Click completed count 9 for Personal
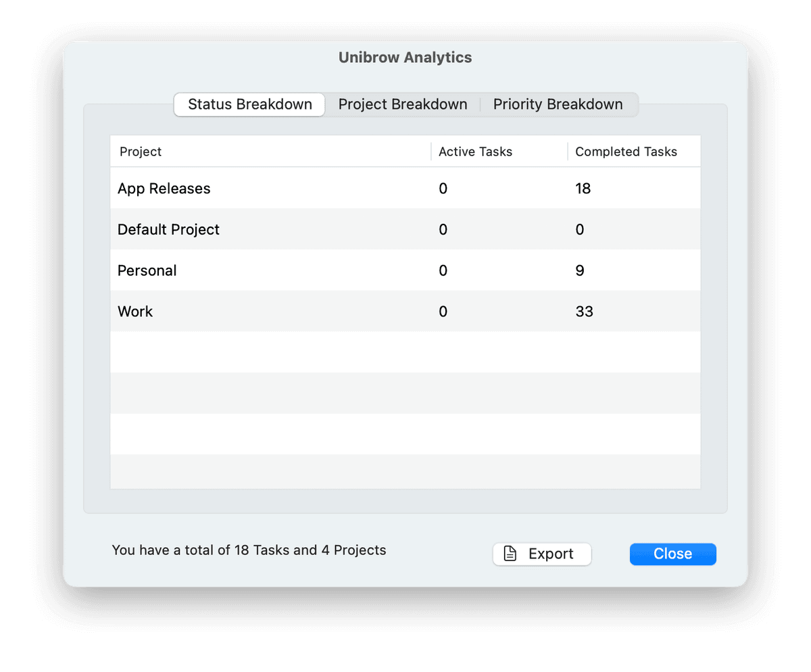Screen dimensions: 811x672 579,271
